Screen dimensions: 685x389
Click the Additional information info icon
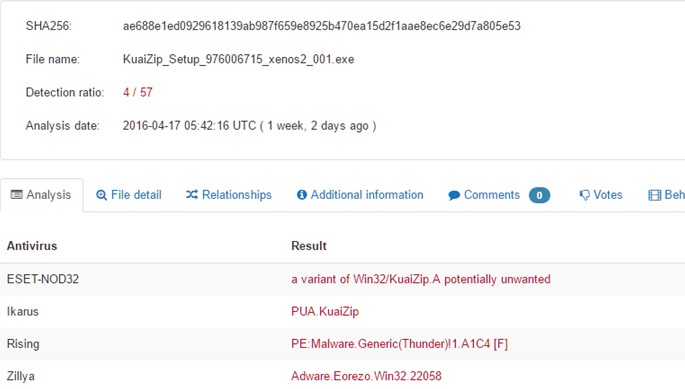click(x=302, y=195)
